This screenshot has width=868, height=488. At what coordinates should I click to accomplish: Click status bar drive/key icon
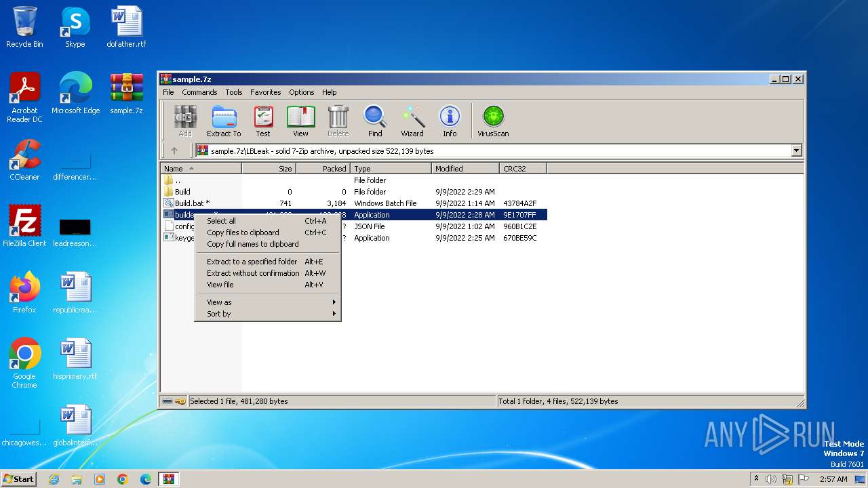click(174, 401)
